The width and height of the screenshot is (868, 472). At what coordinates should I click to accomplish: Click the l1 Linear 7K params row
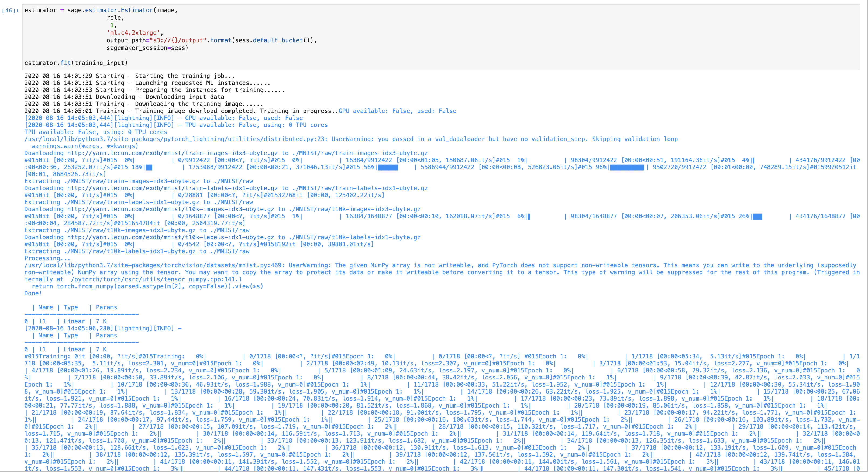tap(66, 321)
